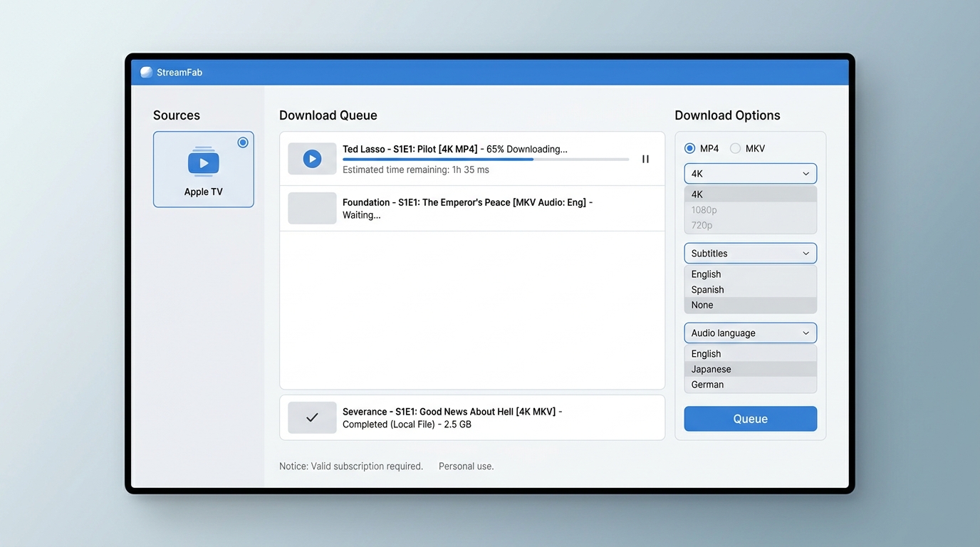Click the Sources heading
This screenshot has height=547, width=980.
pos(177,115)
